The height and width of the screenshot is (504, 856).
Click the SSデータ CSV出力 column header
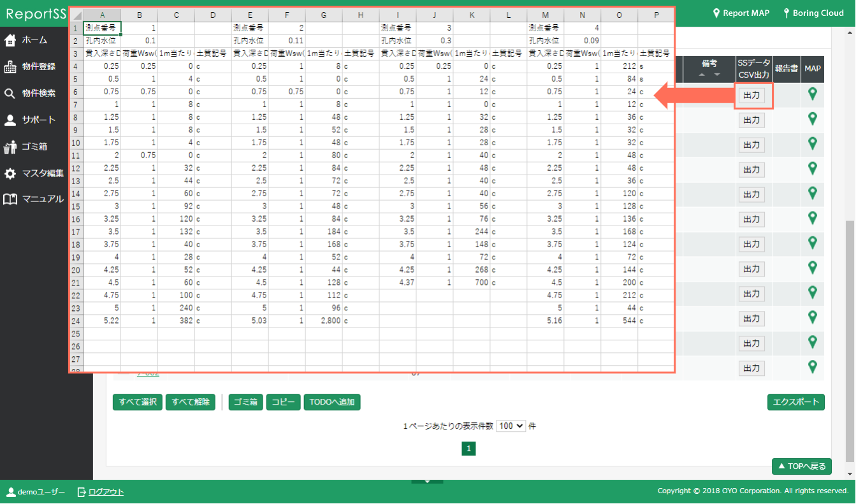754,69
